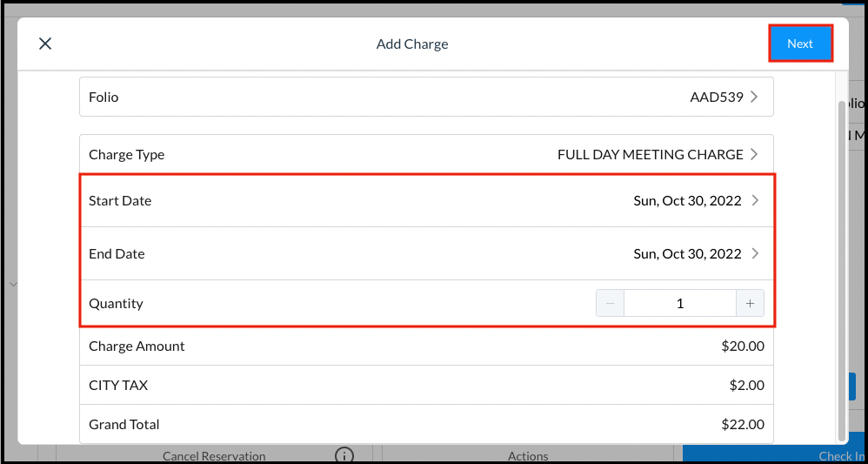Click the Next button
The width and height of the screenshot is (868, 464).
pos(800,44)
